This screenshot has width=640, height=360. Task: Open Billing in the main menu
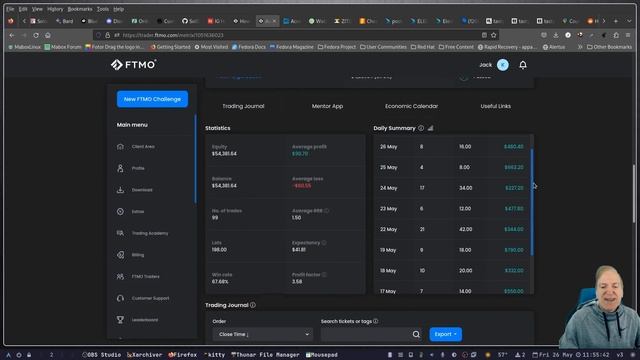pos(138,255)
